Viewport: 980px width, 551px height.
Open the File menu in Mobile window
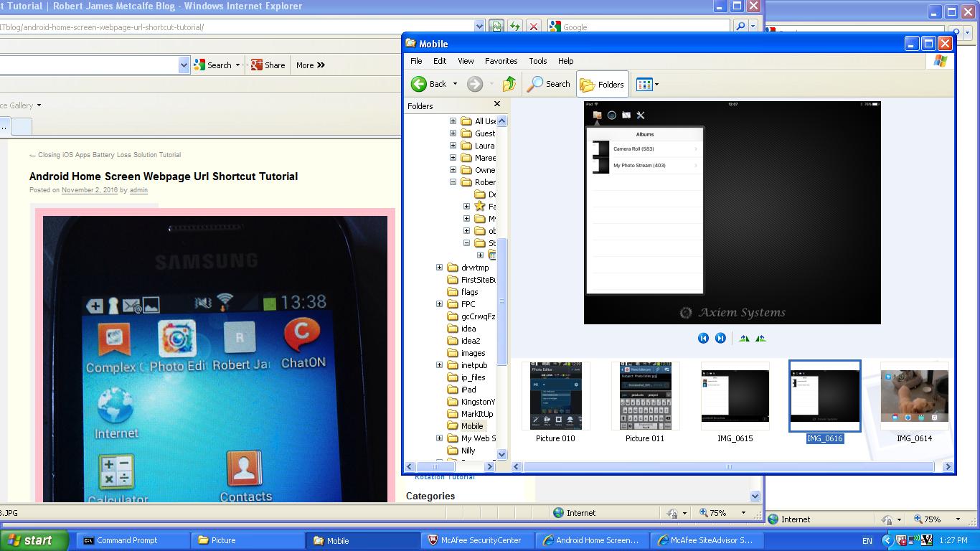coord(415,61)
